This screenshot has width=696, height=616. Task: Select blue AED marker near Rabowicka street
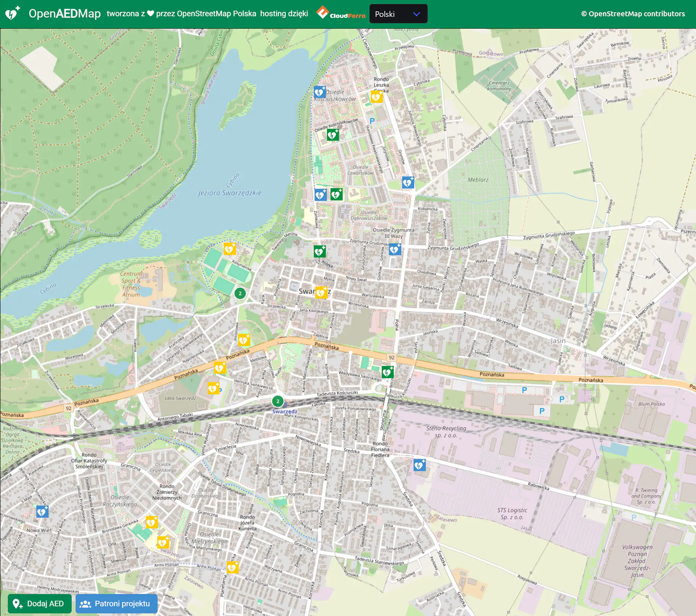[419, 465]
